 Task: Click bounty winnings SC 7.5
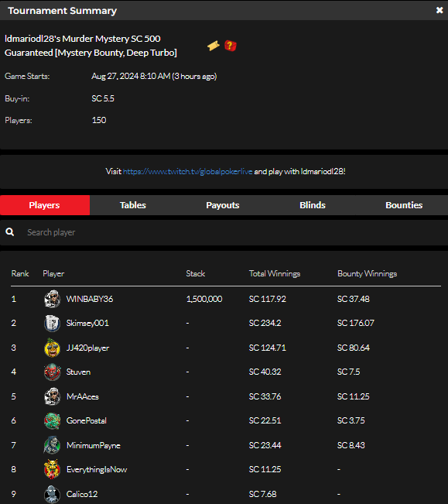(x=348, y=372)
